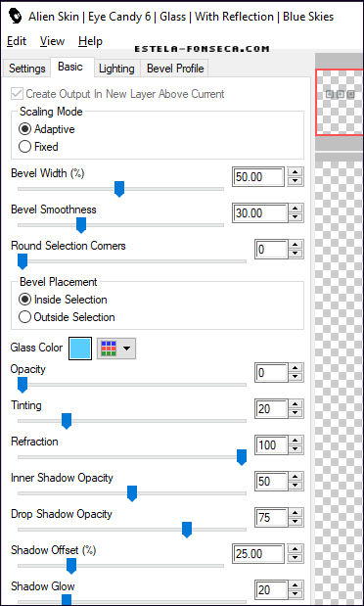The width and height of the screenshot is (364, 606).
Task: Increase Bevel Width with up arrow
Action: coord(296,172)
